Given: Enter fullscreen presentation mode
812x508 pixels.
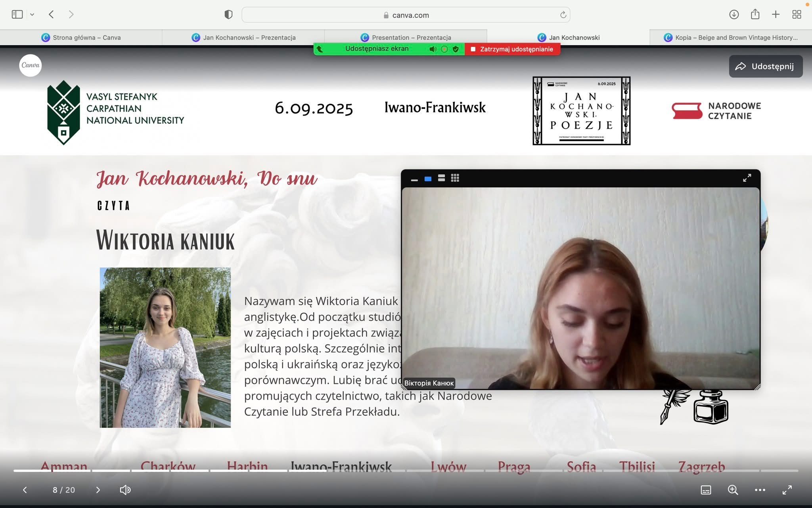Looking at the screenshot, I should tap(787, 490).
